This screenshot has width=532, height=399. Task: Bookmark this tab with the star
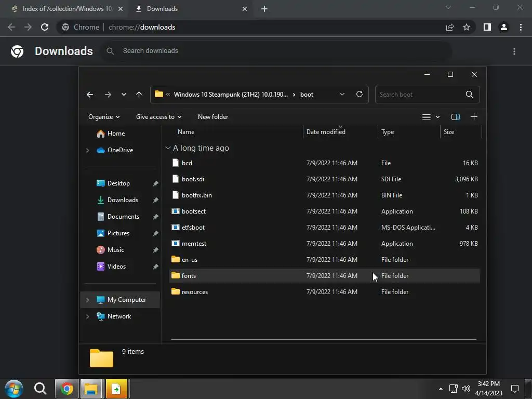tap(467, 27)
